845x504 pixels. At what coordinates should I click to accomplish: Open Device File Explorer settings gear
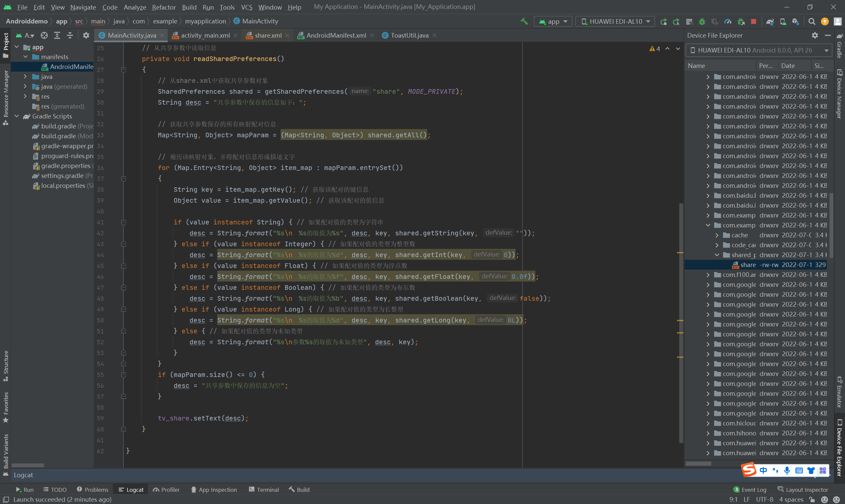[815, 35]
